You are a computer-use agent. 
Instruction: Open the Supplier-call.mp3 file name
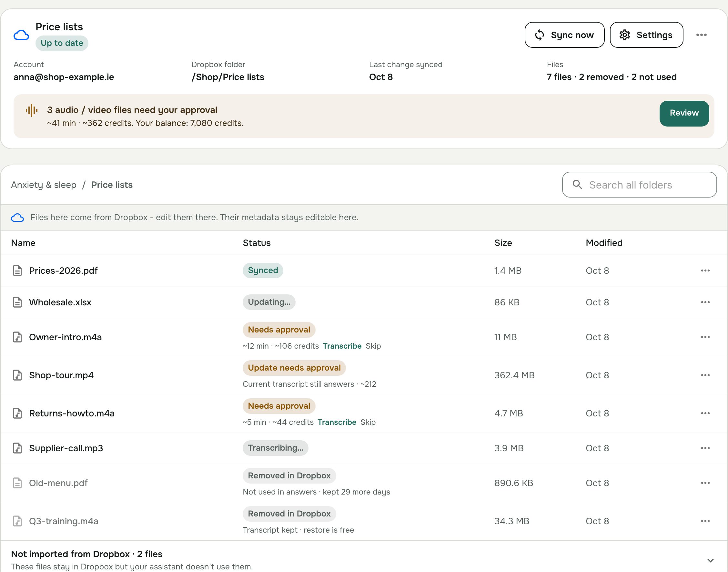(66, 448)
